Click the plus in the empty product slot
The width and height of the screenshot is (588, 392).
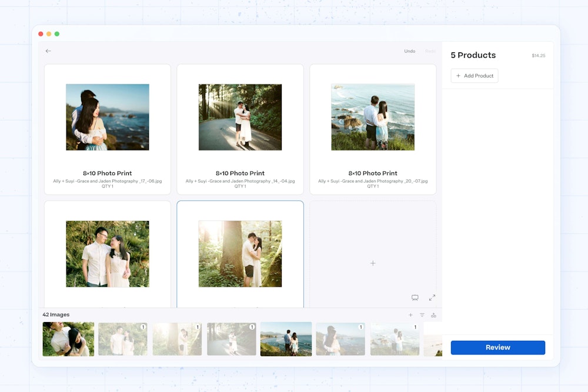click(373, 263)
